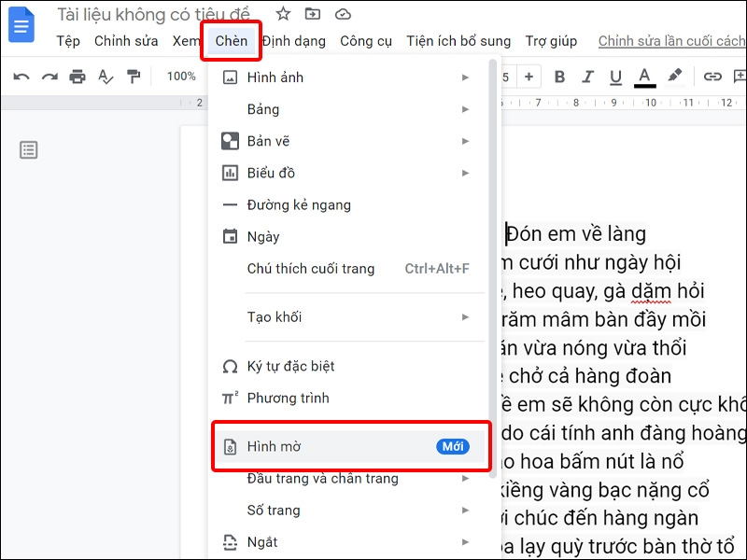Check the cloud save status icon

click(343, 14)
